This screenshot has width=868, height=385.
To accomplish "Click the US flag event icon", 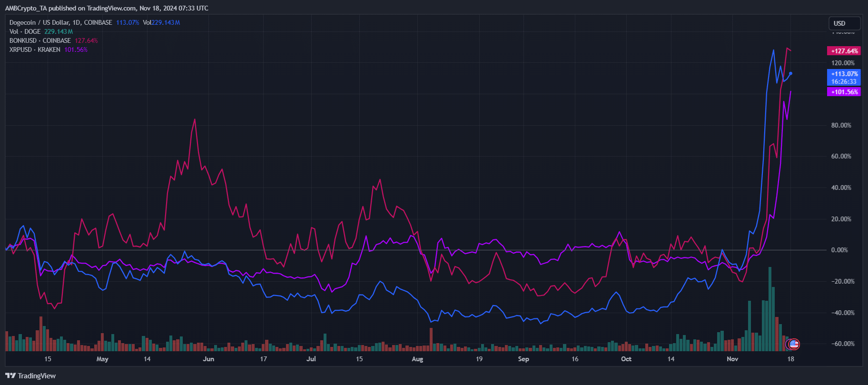I will [x=793, y=343].
